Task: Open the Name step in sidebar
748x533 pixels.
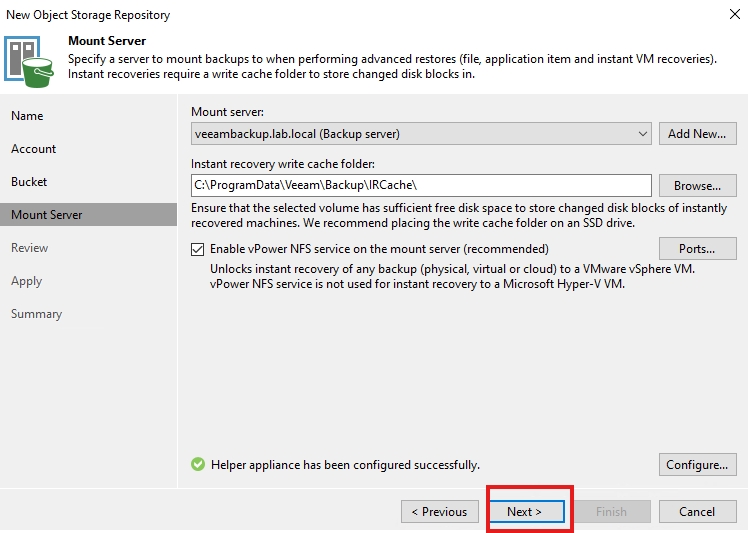Action: (x=27, y=116)
